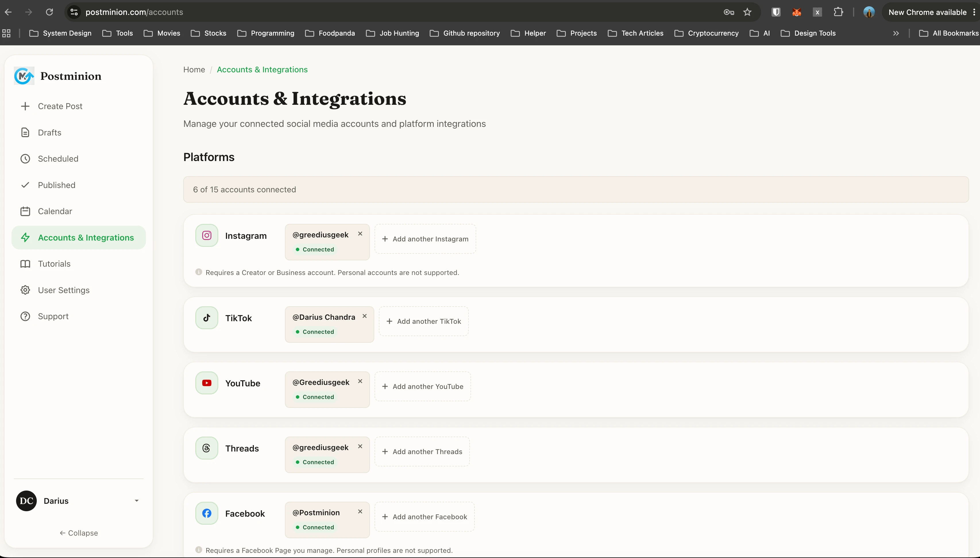This screenshot has height=558, width=980.
Task: Open the X extension icon
Action: pos(817,12)
